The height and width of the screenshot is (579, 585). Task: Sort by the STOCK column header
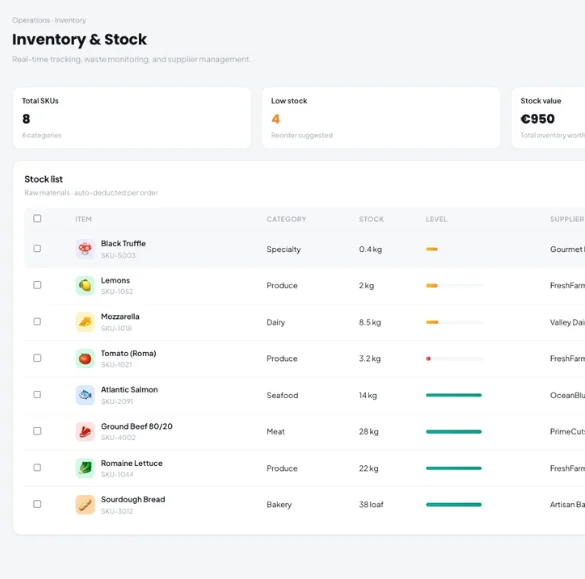(x=371, y=219)
